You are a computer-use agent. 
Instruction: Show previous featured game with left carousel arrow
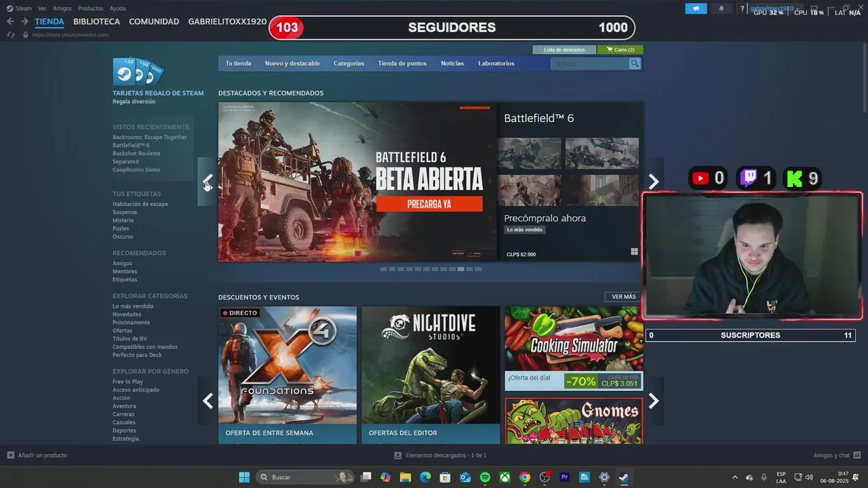208,182
